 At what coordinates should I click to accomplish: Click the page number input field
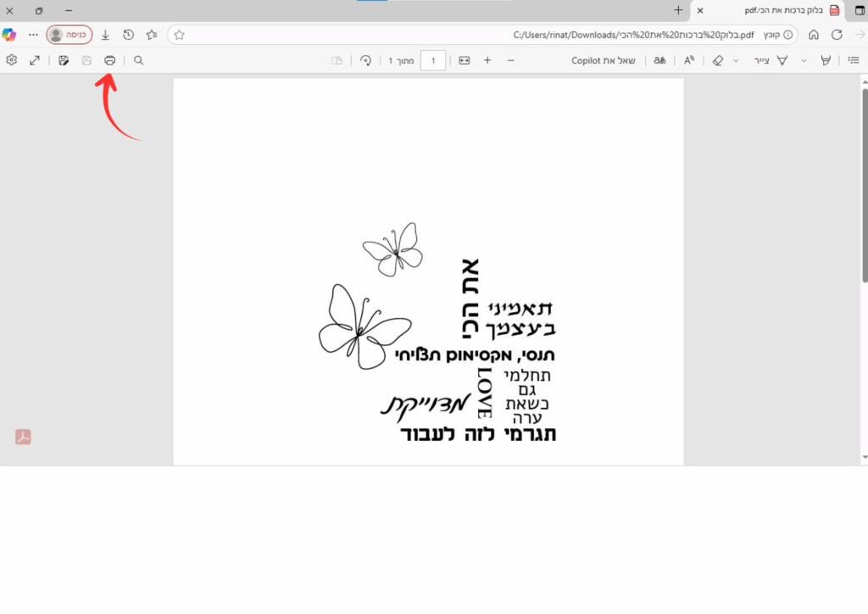tap(433, 60)
